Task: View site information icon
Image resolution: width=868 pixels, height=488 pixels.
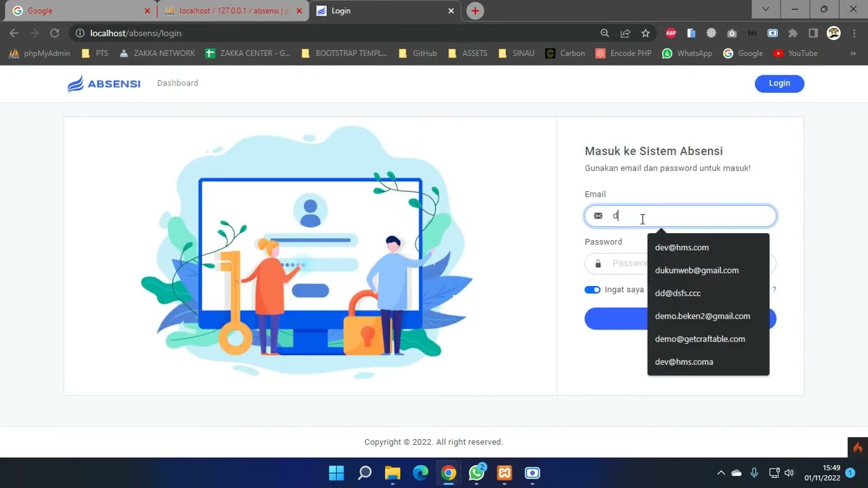Action: point(79,33)
